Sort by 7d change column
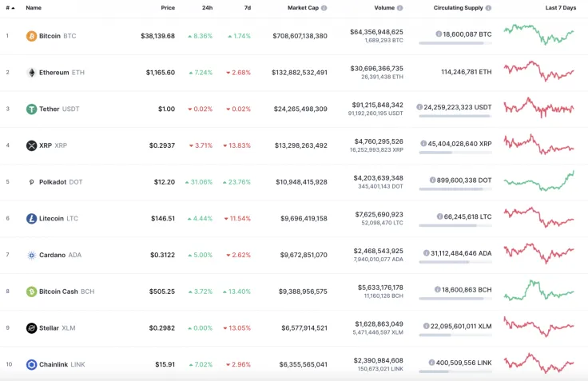 point(248,8)
